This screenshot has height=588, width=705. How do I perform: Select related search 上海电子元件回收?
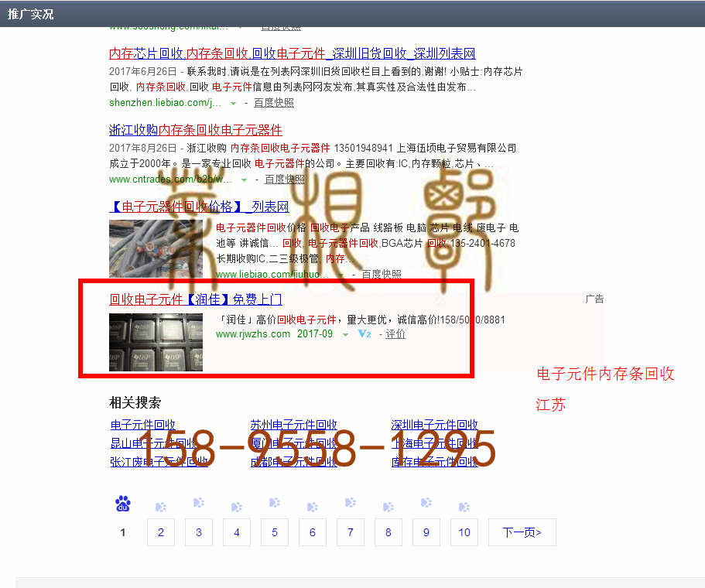(x=434, y=443)
